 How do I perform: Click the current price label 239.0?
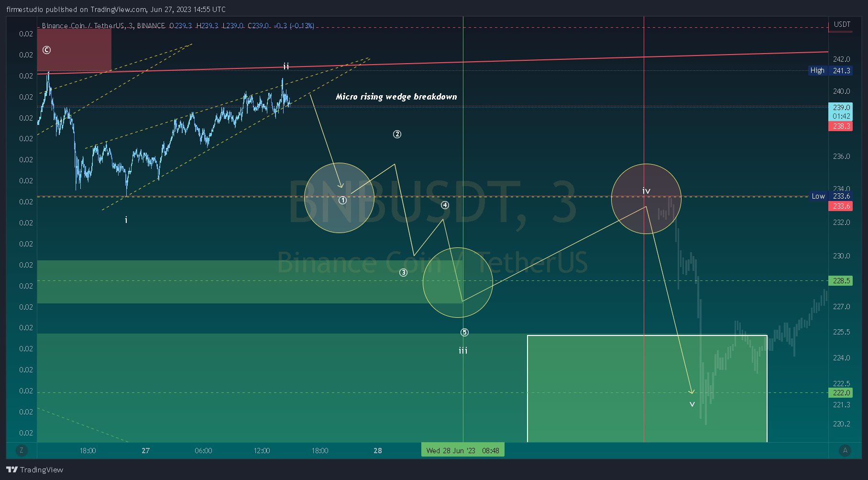click(x=841, y=108)
